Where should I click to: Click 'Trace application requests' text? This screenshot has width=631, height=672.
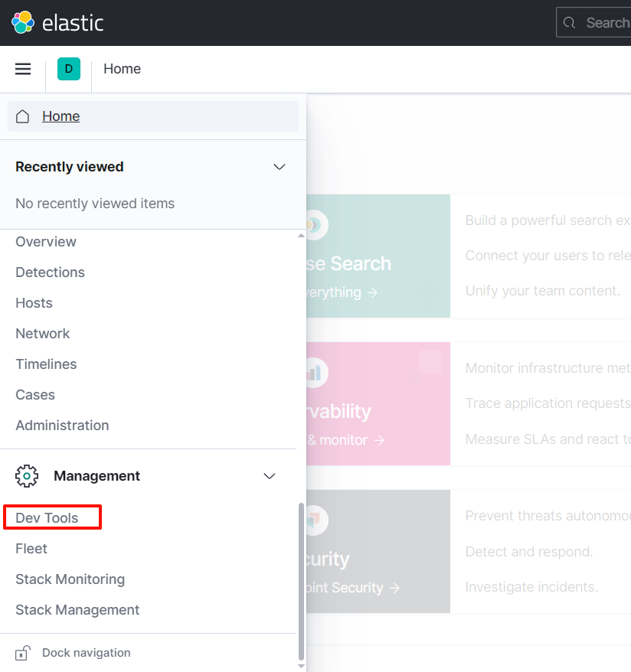coord(548,403)
